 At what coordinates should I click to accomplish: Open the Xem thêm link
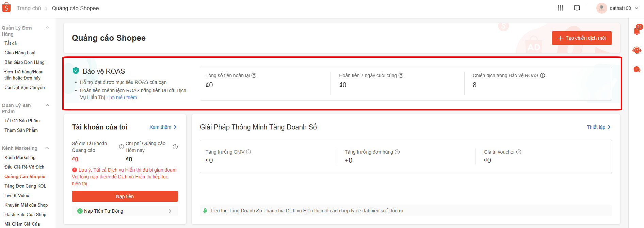163,127
